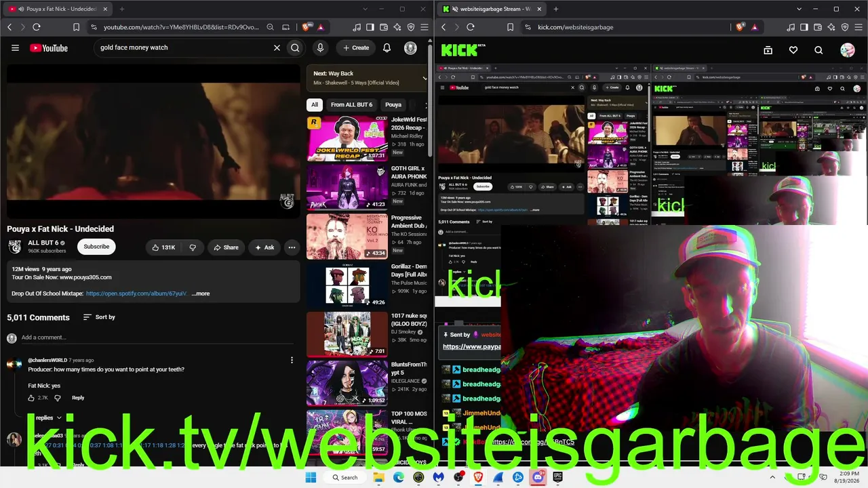This screenshot has width=868, height=488.
Task: Open Brave Shields in the YouTube window
Action: pos(306,27)
